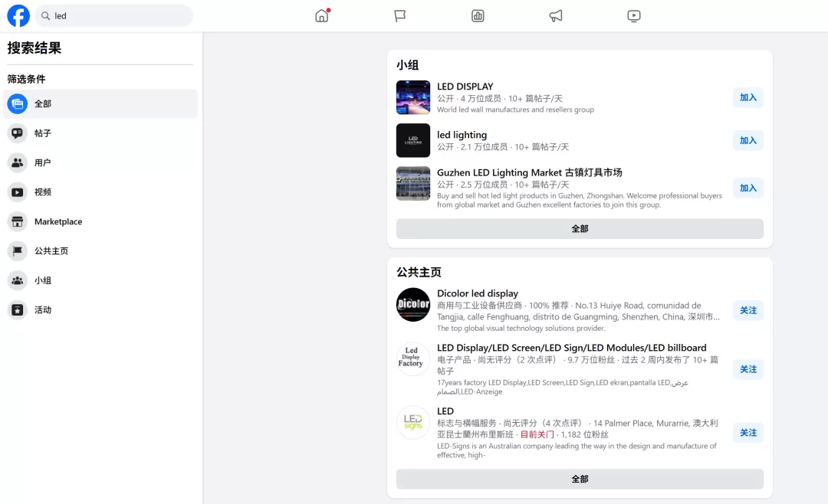This screenshot has height=504, width=828.
Task: Click the 视频 videos filter icon
Action: 18,192
